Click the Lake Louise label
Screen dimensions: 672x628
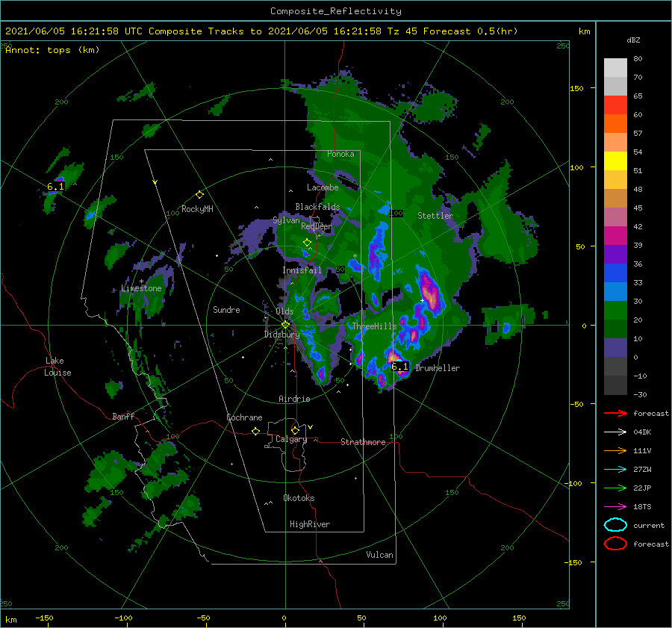tap(57, 367)
